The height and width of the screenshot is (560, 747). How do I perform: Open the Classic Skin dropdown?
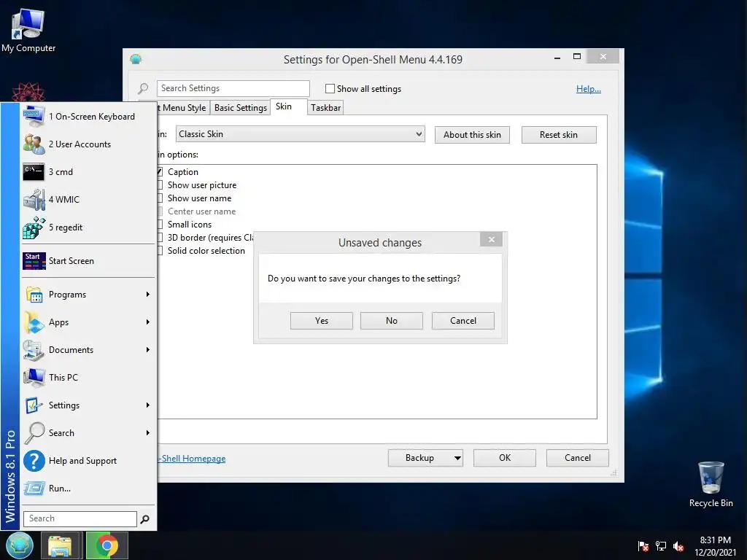pos(300,134)
